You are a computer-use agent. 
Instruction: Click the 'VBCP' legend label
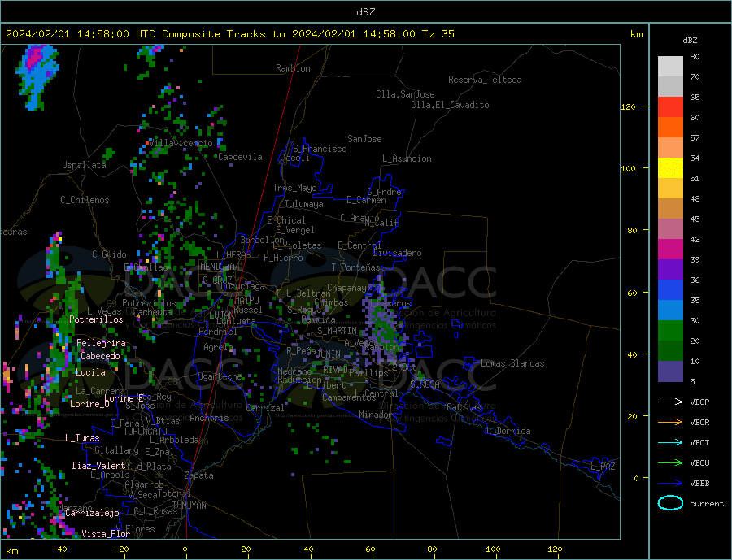699,402
